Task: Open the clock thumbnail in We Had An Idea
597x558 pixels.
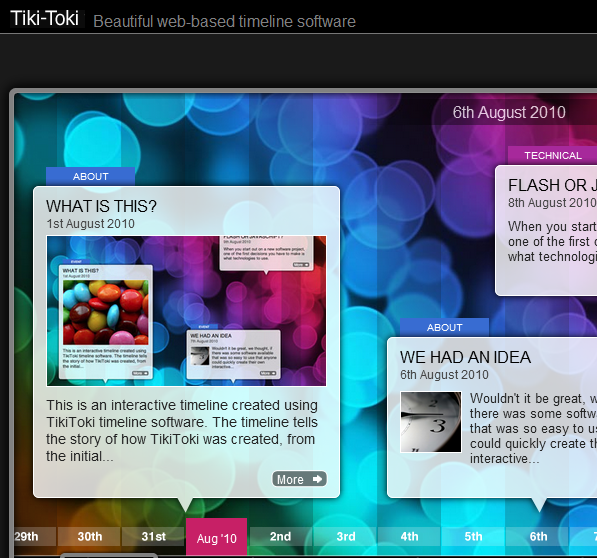Action: (x=431, y=422)
